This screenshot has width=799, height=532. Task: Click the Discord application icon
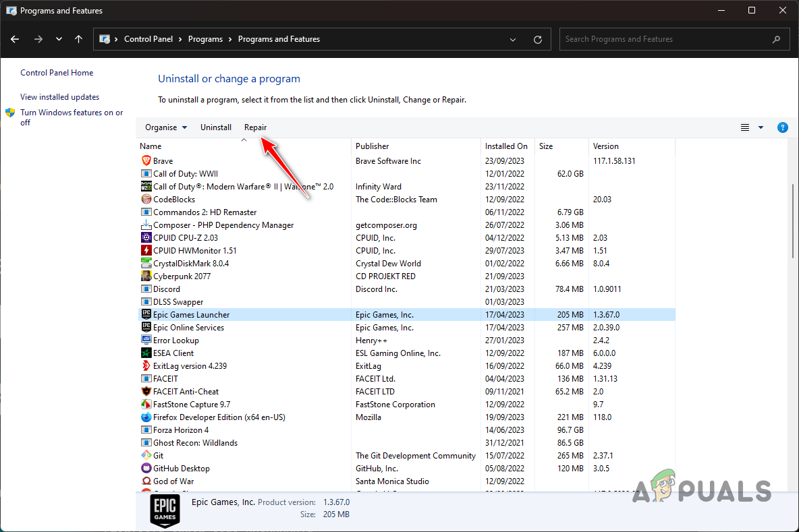click(x=146, y=289)
